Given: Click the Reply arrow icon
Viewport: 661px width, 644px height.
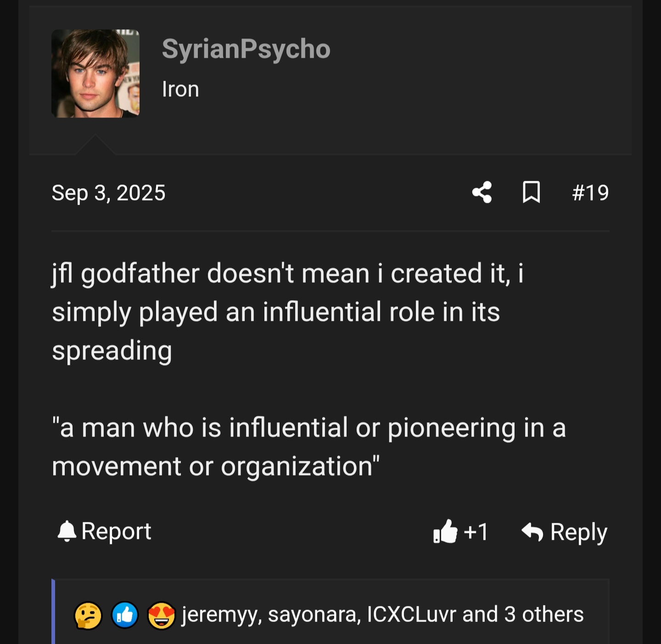Looking at the screenshot, I should [x=532, y=532].
